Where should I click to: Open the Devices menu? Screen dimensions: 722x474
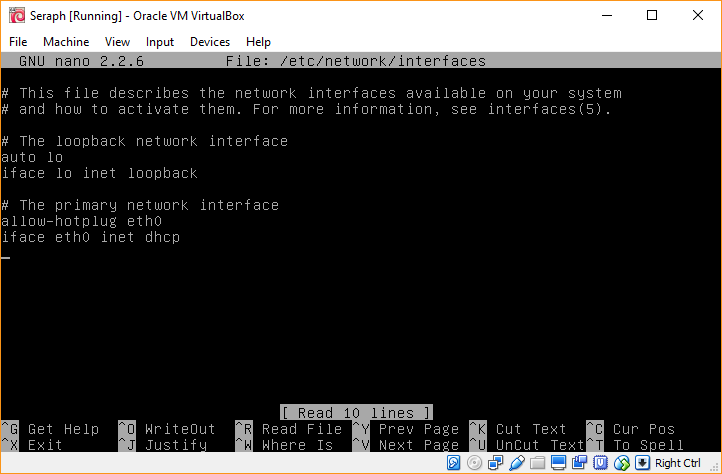tap(210, 42)
